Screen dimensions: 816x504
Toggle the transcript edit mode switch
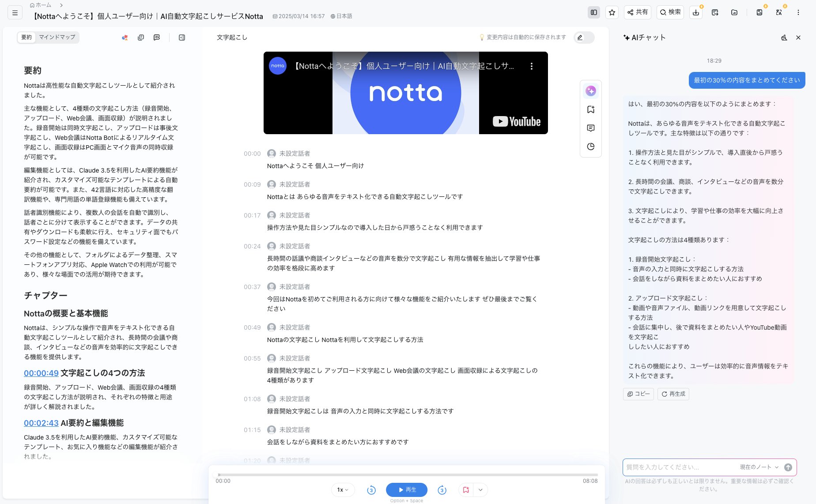584,38
